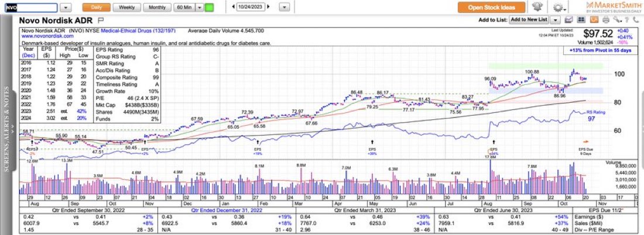644x235 pixels.
Task: Click the Composite Rating 99 row
Action: click(128, 78)
